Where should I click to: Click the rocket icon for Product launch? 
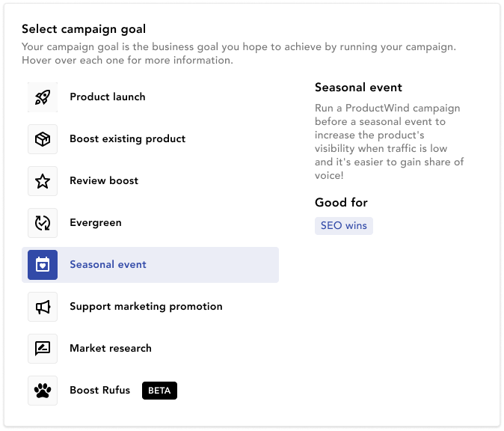click(x=43, y=97)
